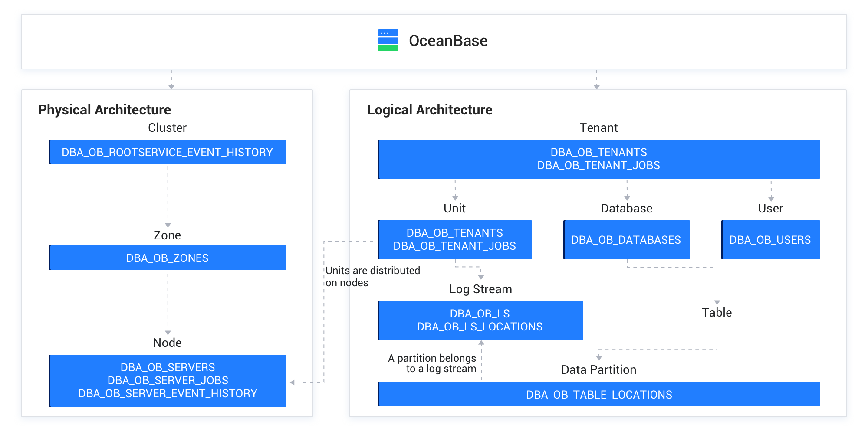Open the DBA_OB_DATABASES block
868x438 pixels.
626,239
